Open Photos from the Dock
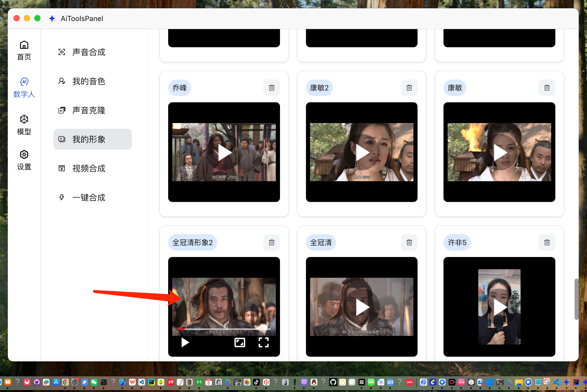Image resolution: width=587 pixels, height=392 pixels. [x=247, y=382]
